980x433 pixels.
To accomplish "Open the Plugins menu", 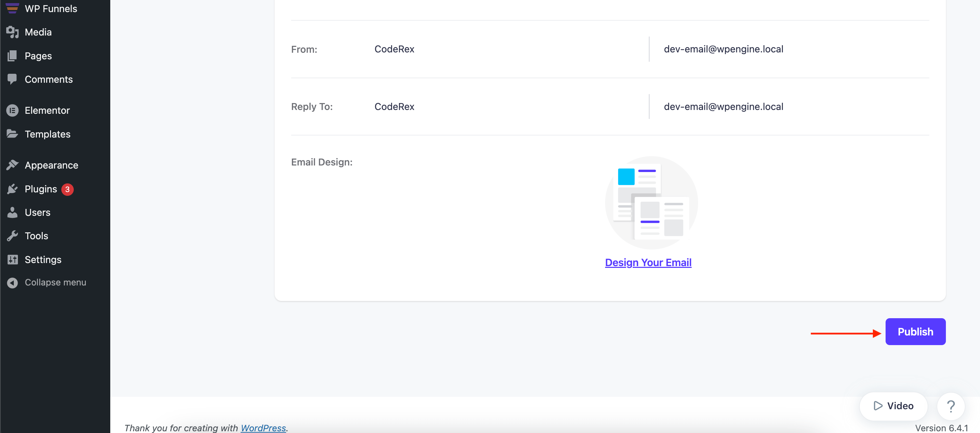I will 41,189.
